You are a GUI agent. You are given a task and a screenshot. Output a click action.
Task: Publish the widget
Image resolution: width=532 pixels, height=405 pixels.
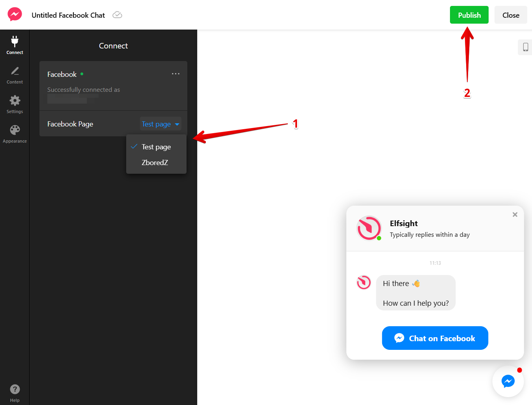(x=469, y=15)
